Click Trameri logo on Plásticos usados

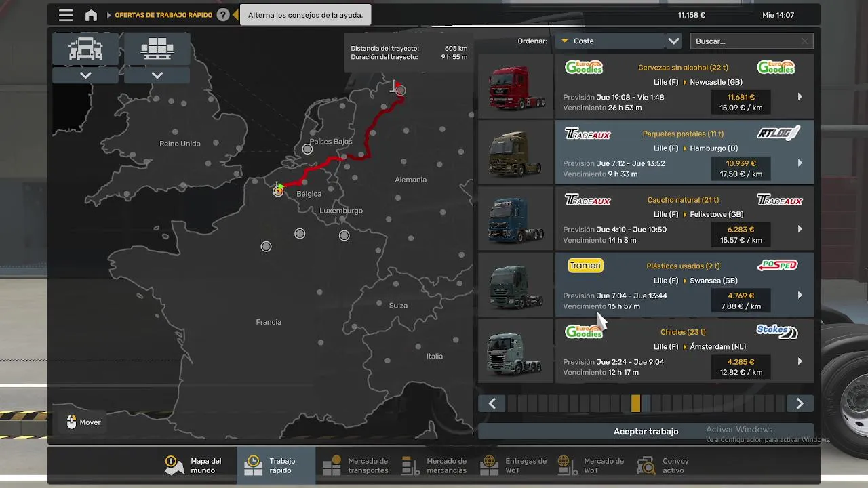tap(585, 266)
